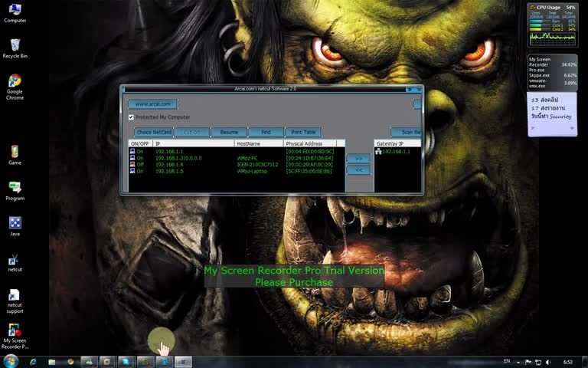Click the Windows Start orb
This screenshot has height=368, width=588.
click(10, 362)
